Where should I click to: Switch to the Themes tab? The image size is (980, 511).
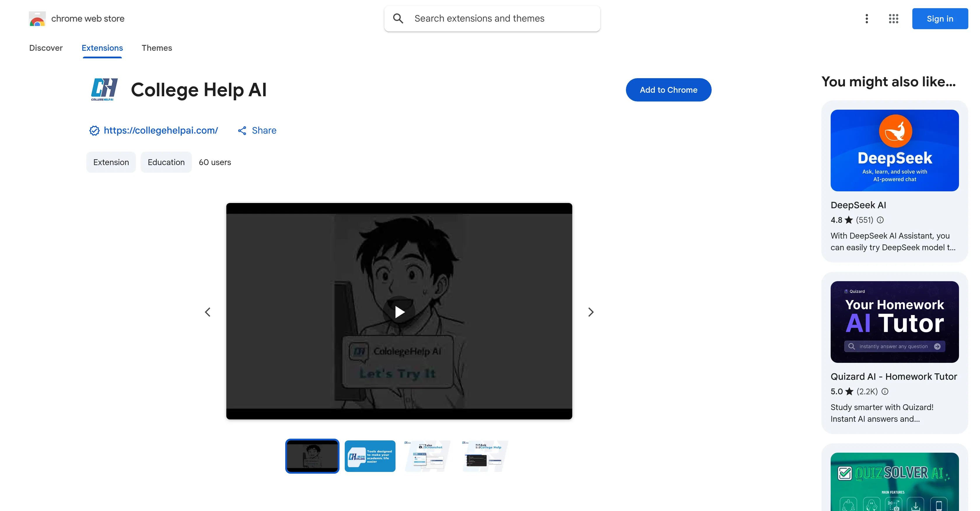pos(157,48)
